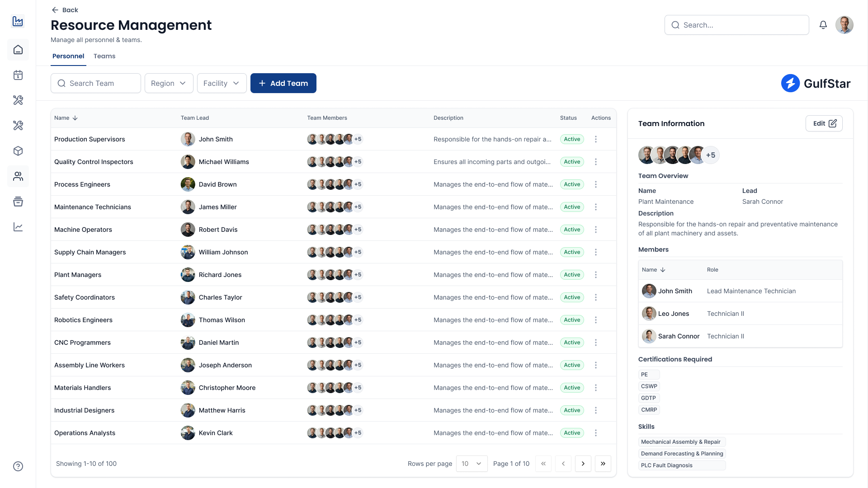Switch to the Teams tab
This screenshot has height=488, width=868.
pyautogui.click(x=104, y=56)
